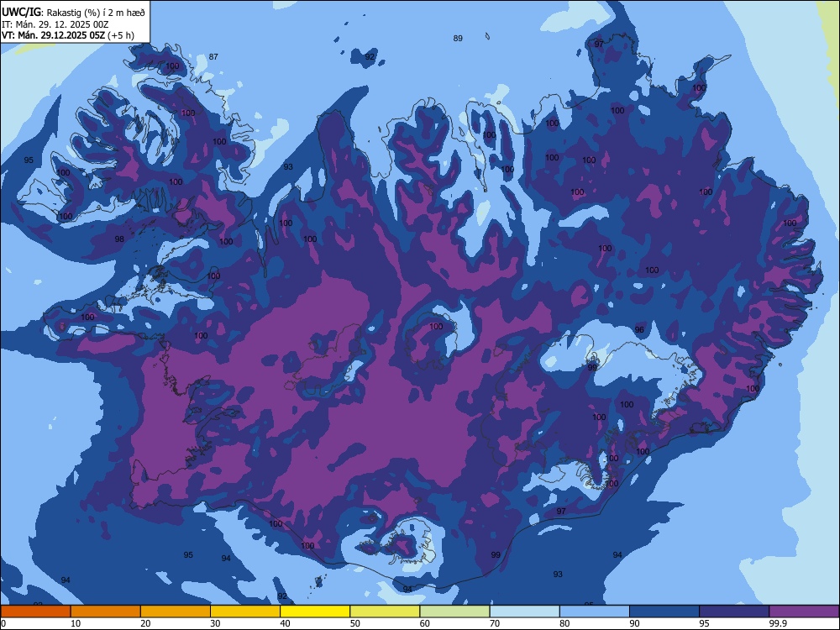Screen dimensions: 840x630
Task: Click the legend scale label '30'
Action: coord(215,623)
